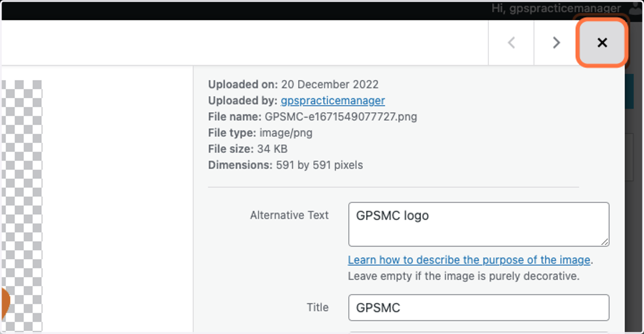Click the 'Title' field label
This screenshot has height=334, width=644.
318,308
